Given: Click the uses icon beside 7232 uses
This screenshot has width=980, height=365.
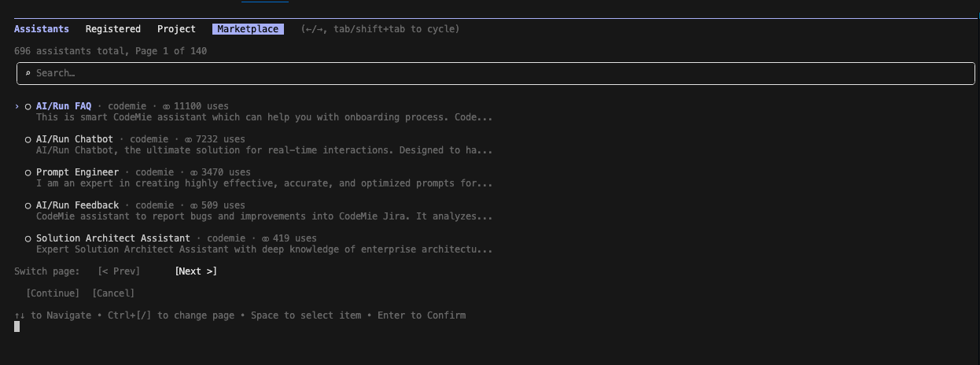Looking at the screenshot, I should (x=188, y=139).
